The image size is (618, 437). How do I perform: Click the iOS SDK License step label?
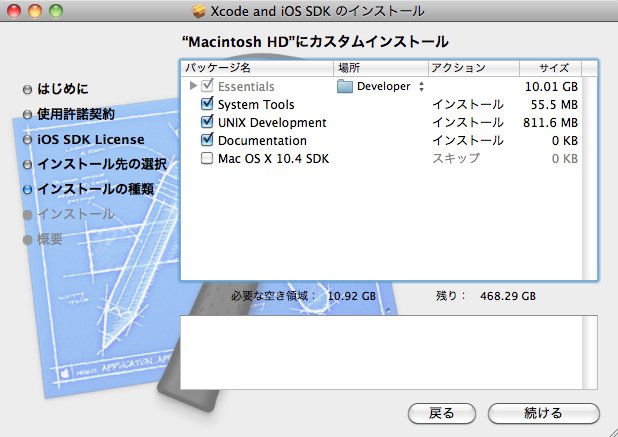[91, 139]
